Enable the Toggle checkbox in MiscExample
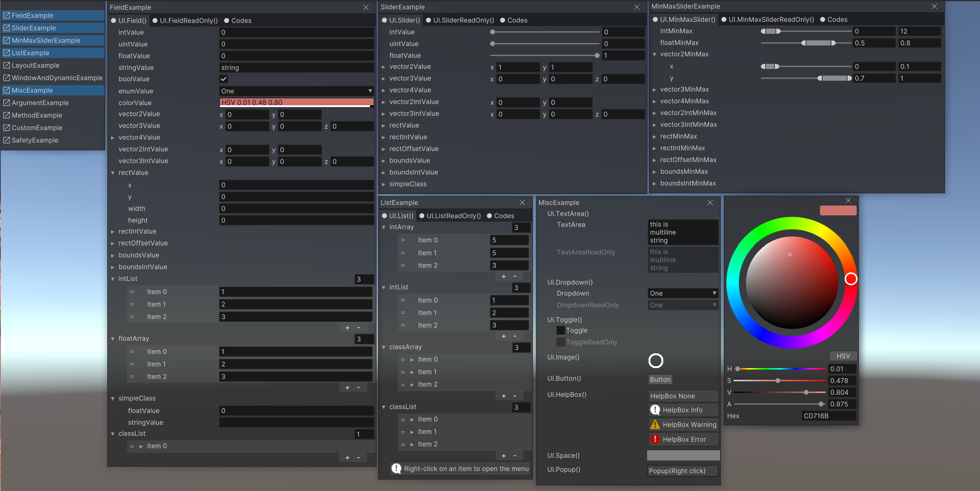 [x=560, y=331]
